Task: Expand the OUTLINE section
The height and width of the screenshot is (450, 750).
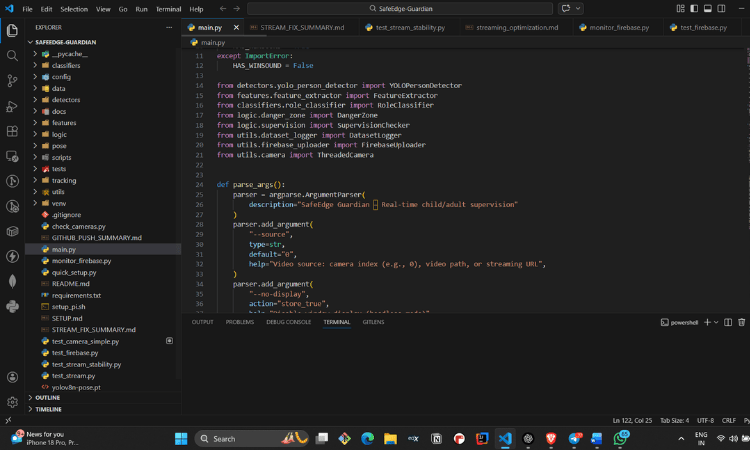Action: tap(47, 397)
